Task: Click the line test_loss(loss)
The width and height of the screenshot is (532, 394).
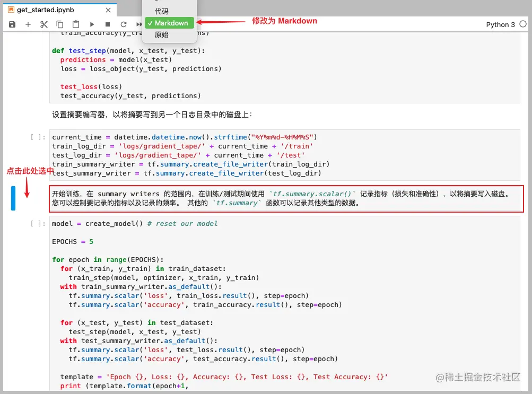Action: click(x=91, y=87)
